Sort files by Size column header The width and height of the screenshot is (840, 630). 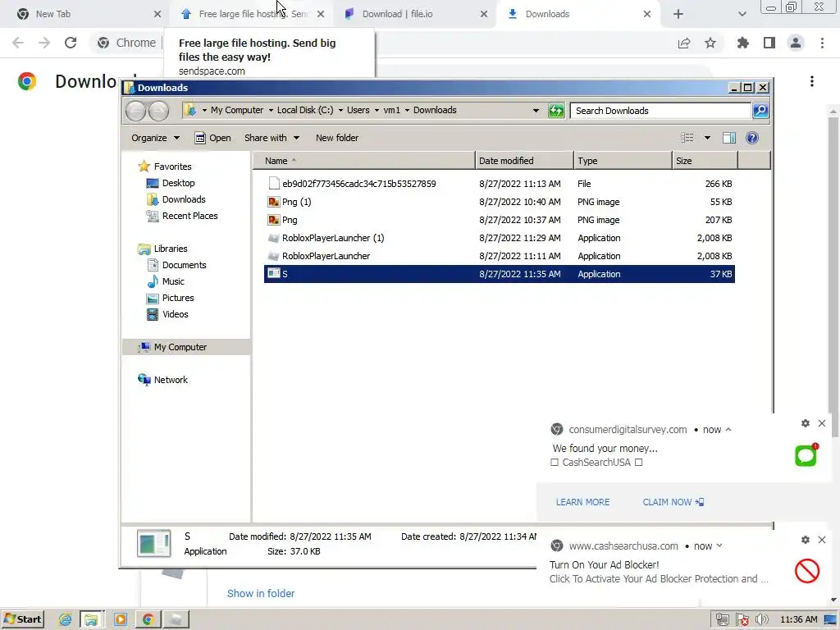pyautogui.click(x=705, y=161)
